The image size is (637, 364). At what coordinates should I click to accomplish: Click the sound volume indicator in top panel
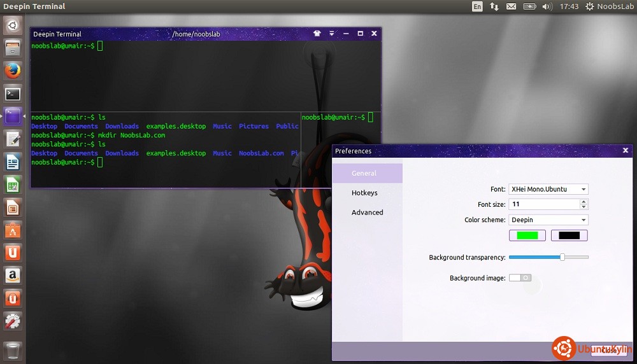click(547, 6)
